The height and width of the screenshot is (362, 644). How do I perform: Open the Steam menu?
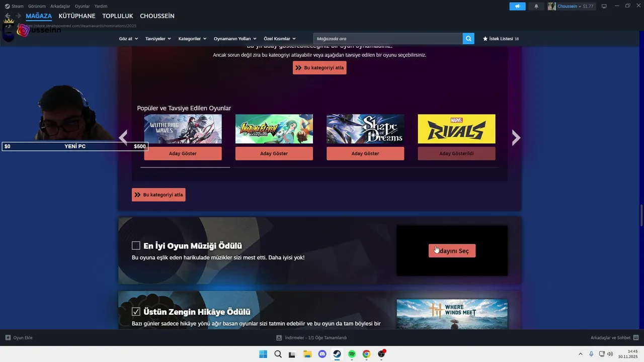click(x=14, y=6)
